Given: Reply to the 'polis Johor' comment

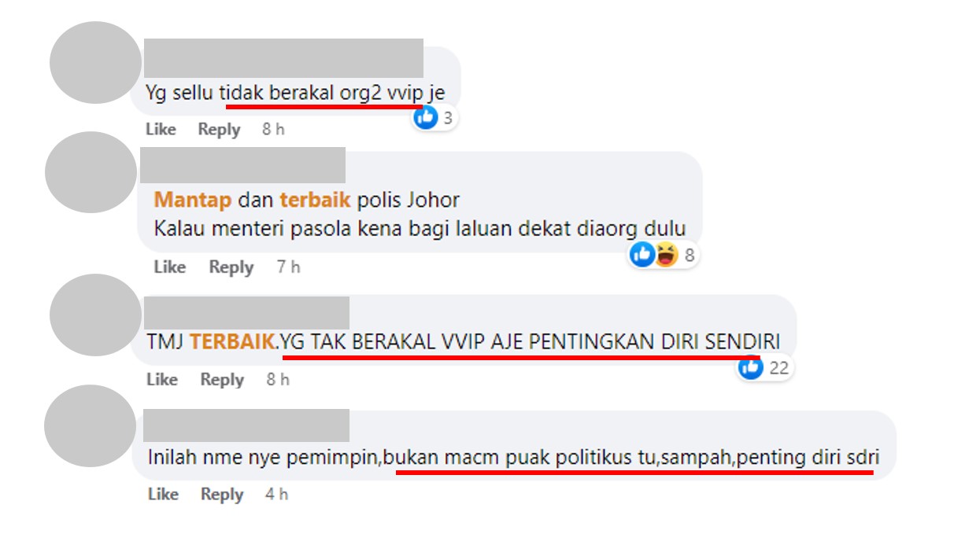Looking at the screenshot, I should pos(231,267).
